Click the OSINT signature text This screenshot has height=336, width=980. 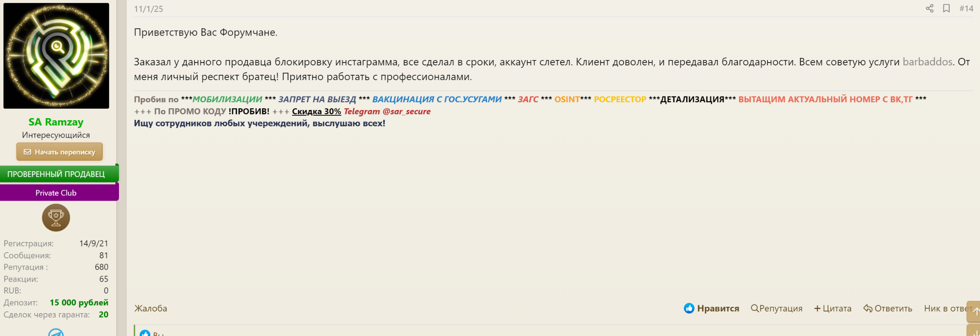point(567,99)
